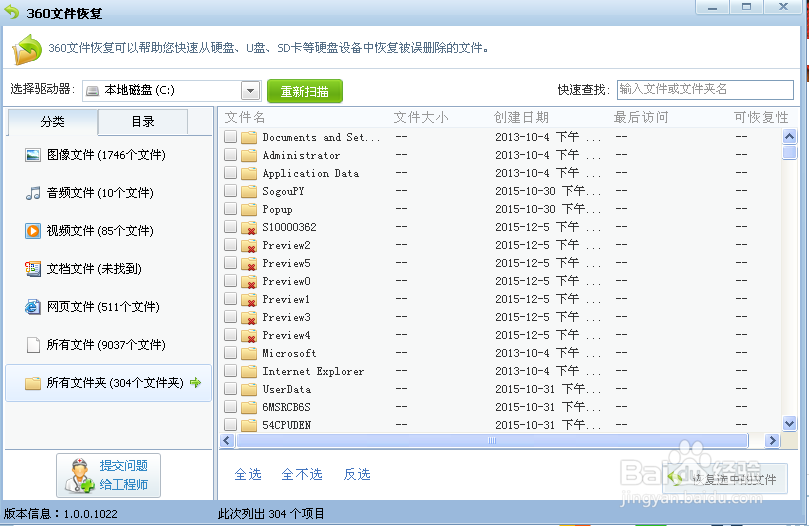
Task: Click the Internet Explorer folder icon
Action: (x=249, y=372)
